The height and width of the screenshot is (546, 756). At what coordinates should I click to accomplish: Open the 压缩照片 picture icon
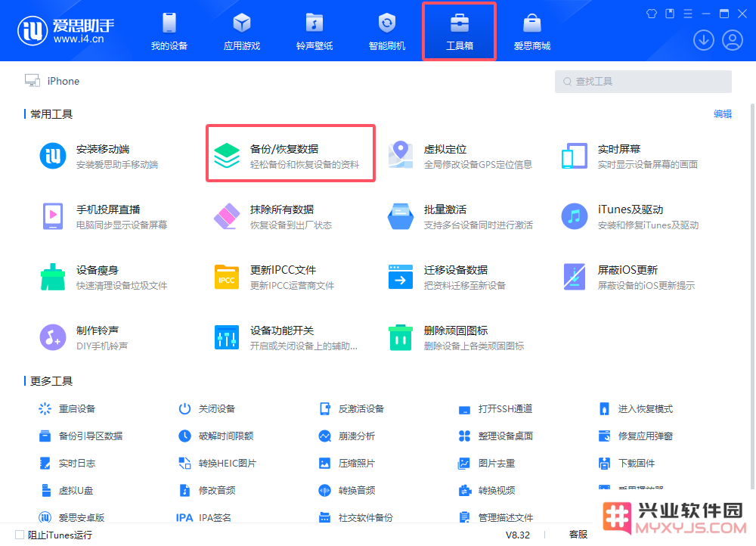point(325,464)
